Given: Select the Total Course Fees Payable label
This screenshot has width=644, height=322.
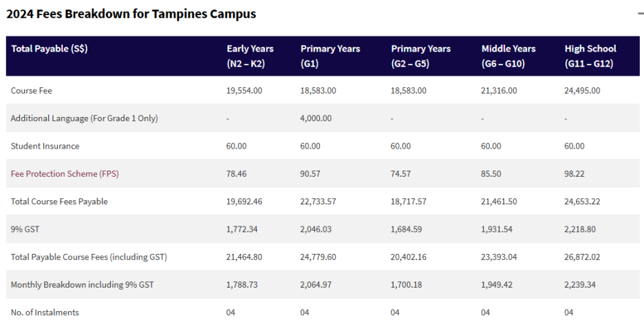Looking at the screenshot, I should click(x=59, y=202).
